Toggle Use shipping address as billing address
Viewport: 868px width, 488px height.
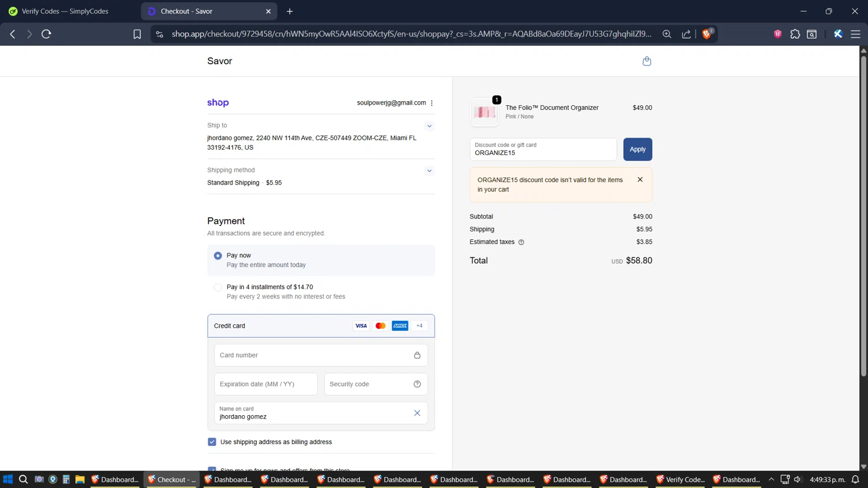[212, 442]
